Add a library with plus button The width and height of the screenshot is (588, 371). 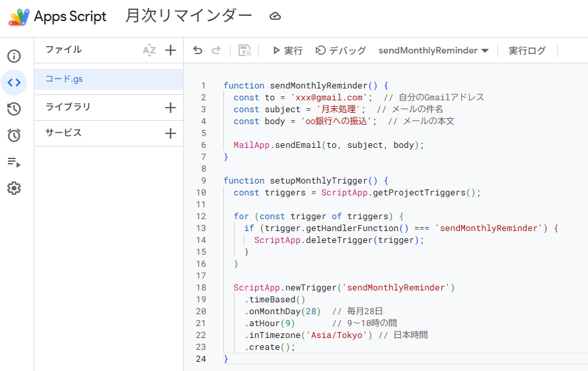(x=170, y=107)
